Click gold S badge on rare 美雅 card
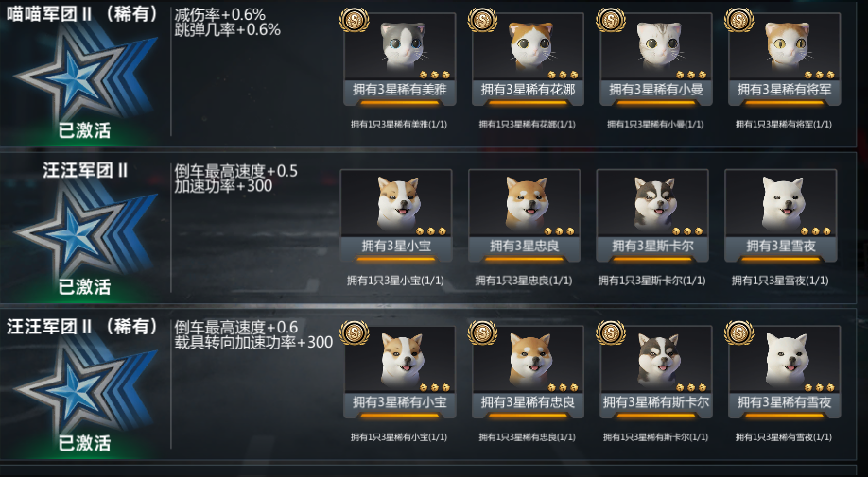 (x=355, y=20)
